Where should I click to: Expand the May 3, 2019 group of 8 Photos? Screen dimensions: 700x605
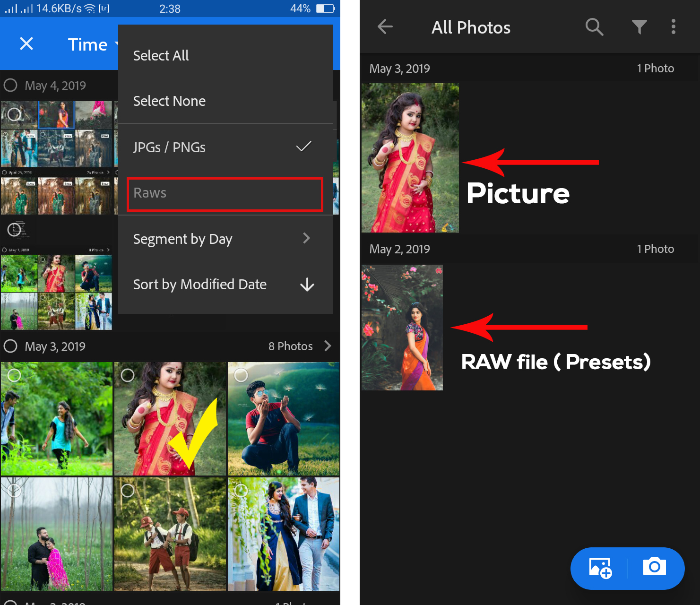pyautogui.click(x=328, y=346)
